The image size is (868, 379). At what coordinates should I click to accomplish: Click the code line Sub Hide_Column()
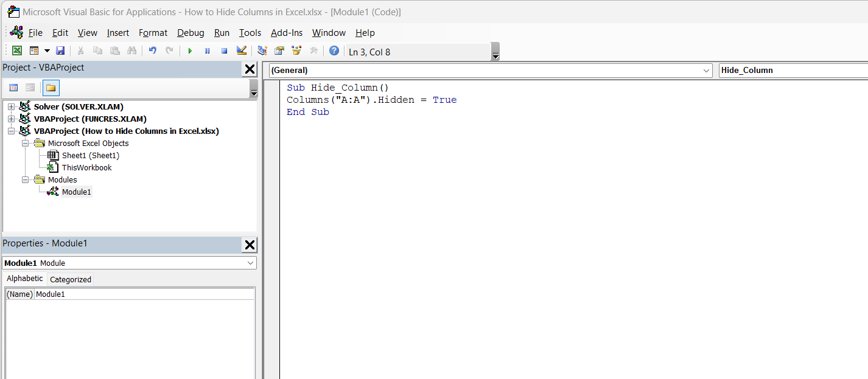pyautogui.click(x=338, y=88)
